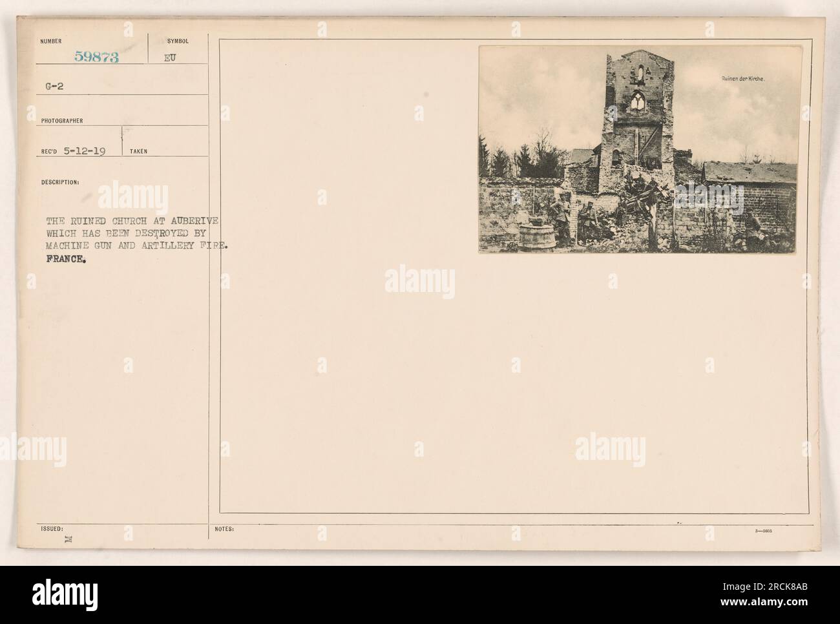Click the ISSUED field label
The height and width of the screenshot is (624, 840).
(50, 528)
